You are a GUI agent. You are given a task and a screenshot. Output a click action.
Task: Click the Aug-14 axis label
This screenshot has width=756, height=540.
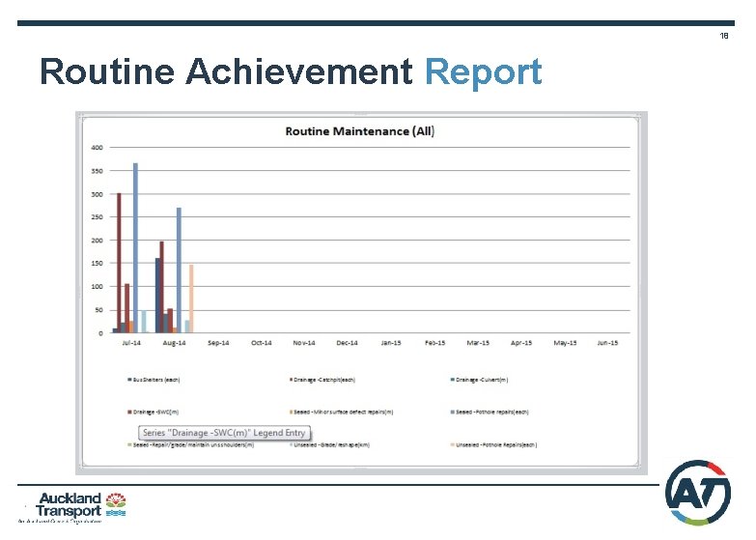(x=174, y=343)
